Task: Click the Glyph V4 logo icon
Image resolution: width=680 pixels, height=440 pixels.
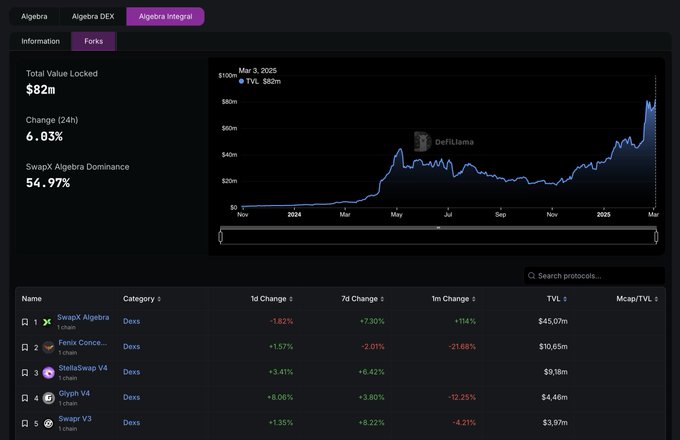Action: click(x=49, y=398)
